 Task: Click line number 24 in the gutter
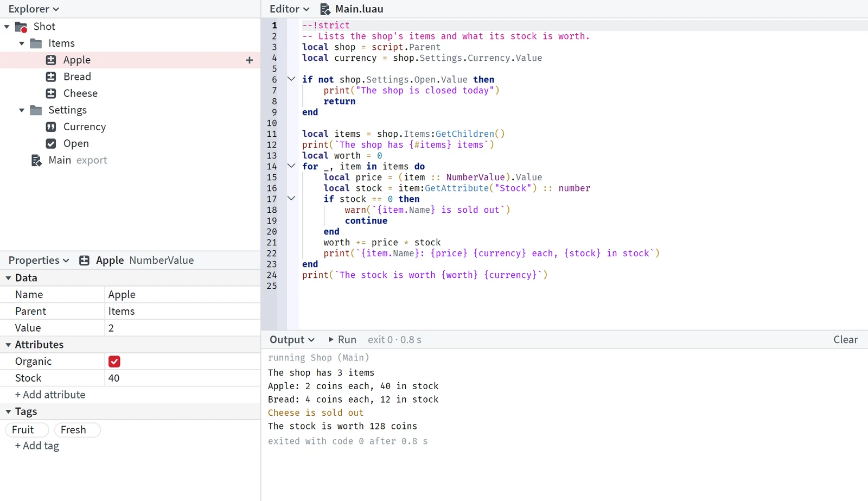tap(272, 275)
